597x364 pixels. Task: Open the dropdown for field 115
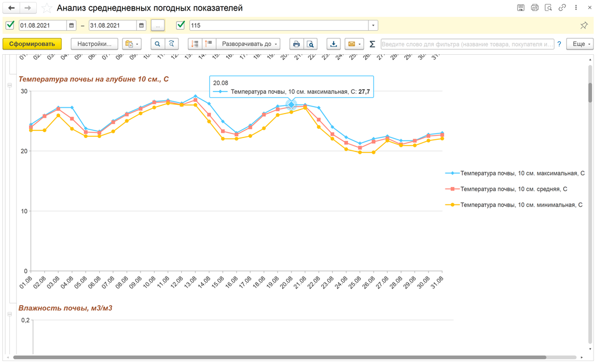pos(373,26)
